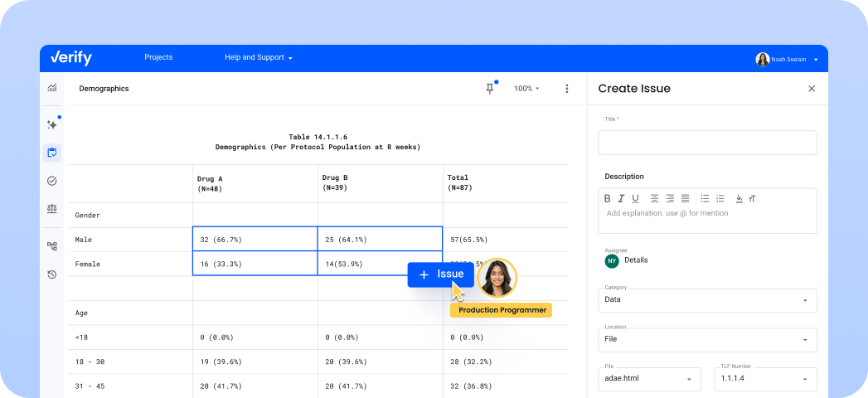Open the AI sparkle sidebar icon

52,124
